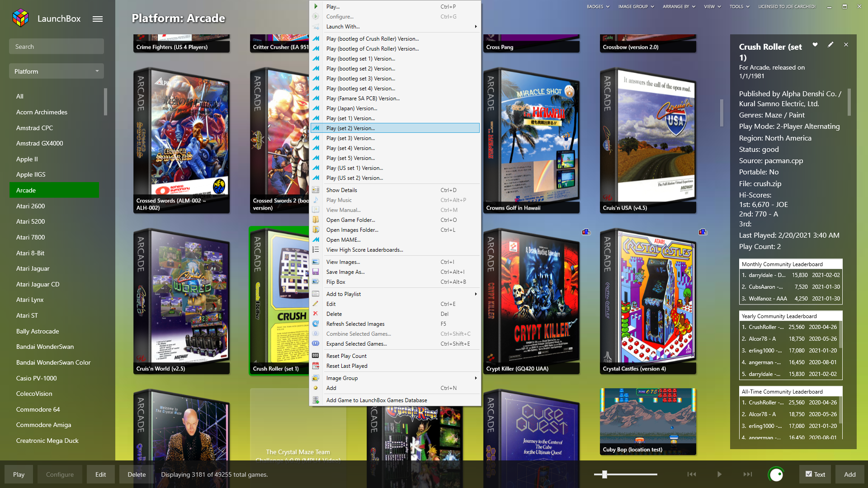Choose View High Score Leaderboards entry
This screenshot has height=488, width=868.
[395, 250]
